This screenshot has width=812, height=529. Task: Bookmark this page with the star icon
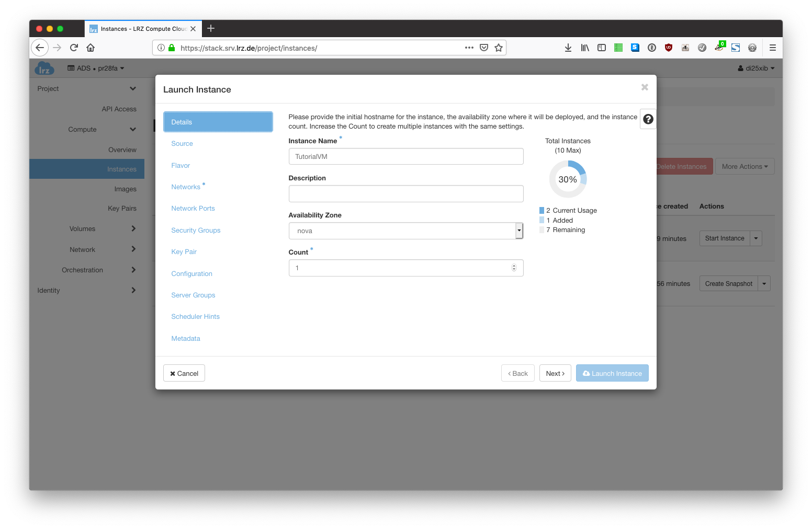pos(499,48)
